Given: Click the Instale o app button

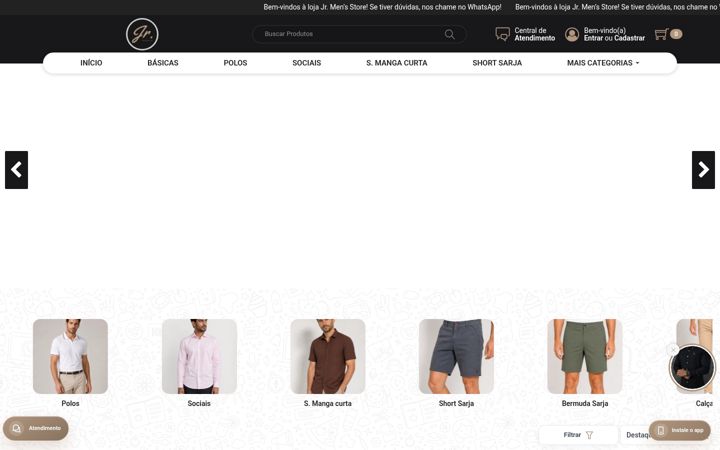Looking at the screenshot, I should pyautogui.click(x=680, y=431).
